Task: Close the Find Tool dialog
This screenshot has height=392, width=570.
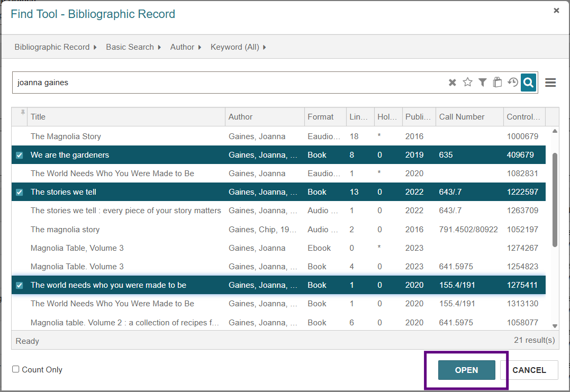Action: [556, 11]
